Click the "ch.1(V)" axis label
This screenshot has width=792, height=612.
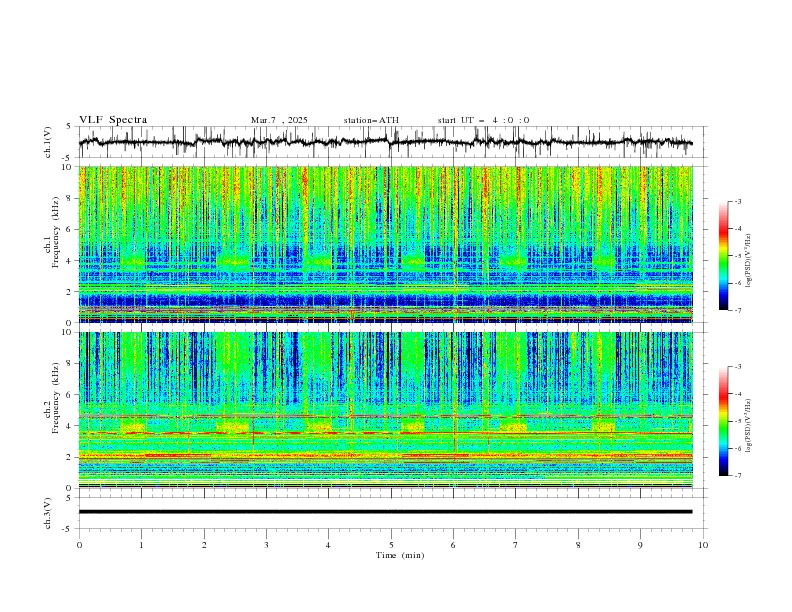point(48,142)
